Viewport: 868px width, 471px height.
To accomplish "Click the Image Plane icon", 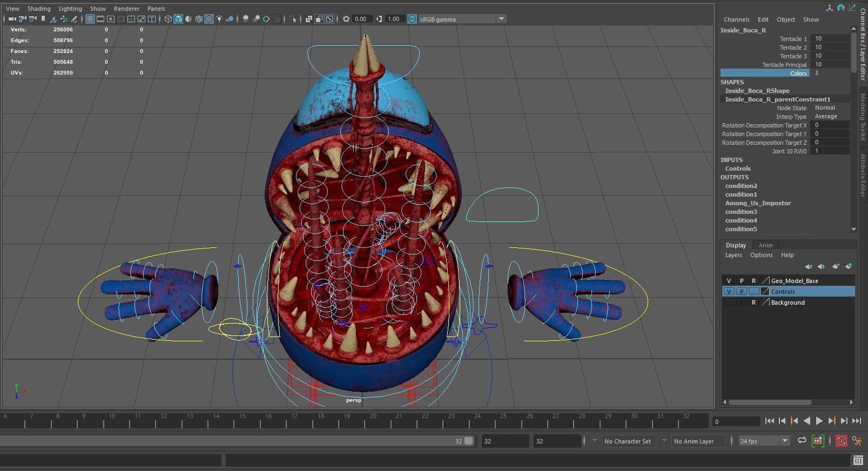I will tap(53, 19).
